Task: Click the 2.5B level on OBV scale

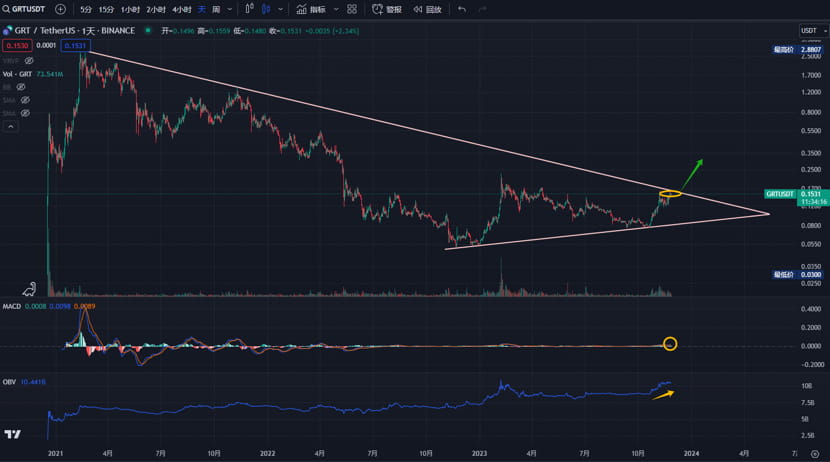Action: point(808,436)
